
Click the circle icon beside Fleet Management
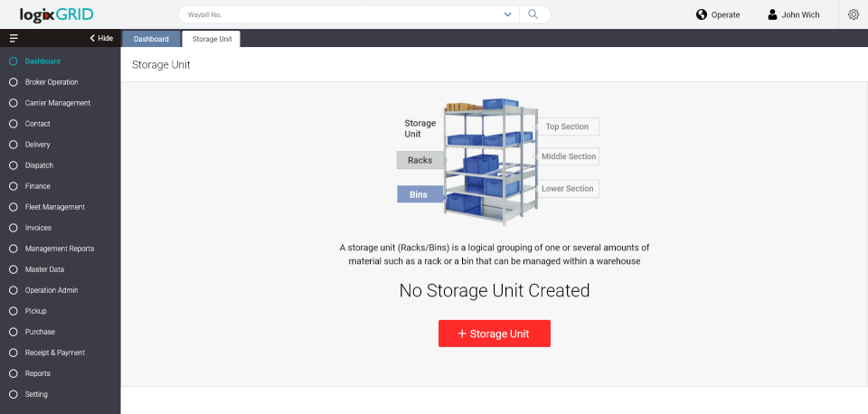point(14,207)
